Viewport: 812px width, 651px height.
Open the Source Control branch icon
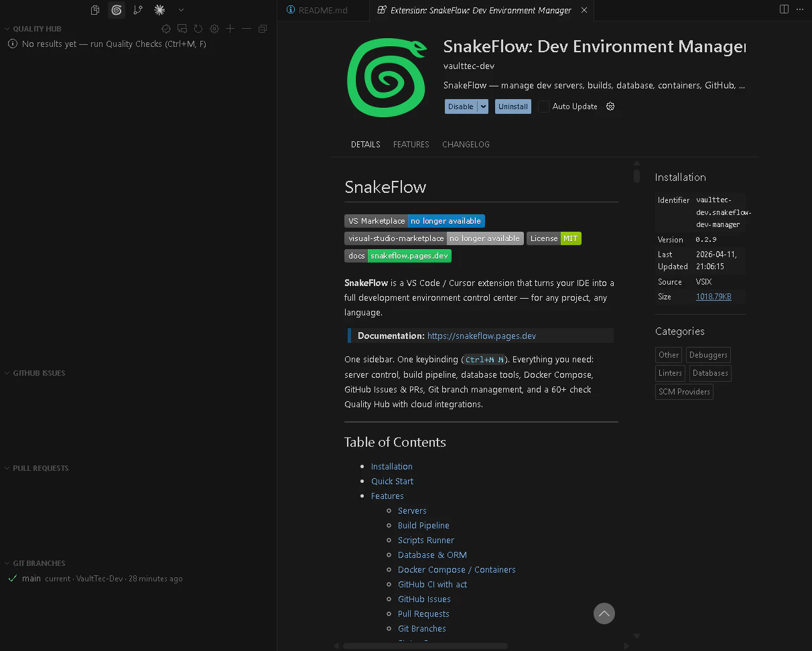tap(138, 10)
